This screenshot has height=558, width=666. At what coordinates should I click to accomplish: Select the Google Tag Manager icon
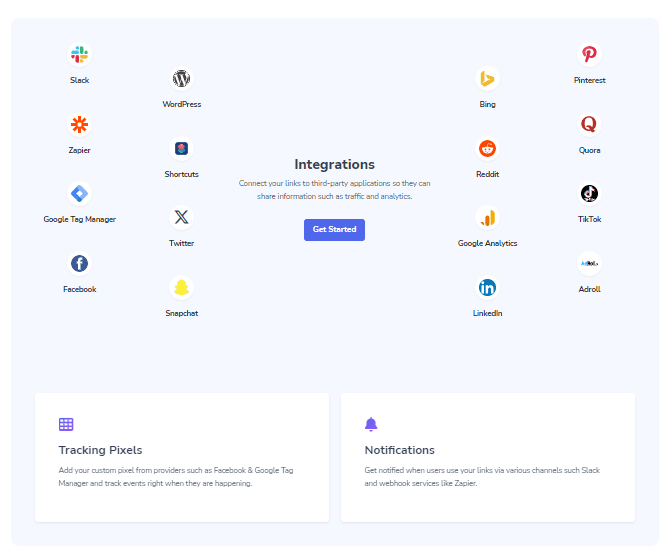pos(79,194)
